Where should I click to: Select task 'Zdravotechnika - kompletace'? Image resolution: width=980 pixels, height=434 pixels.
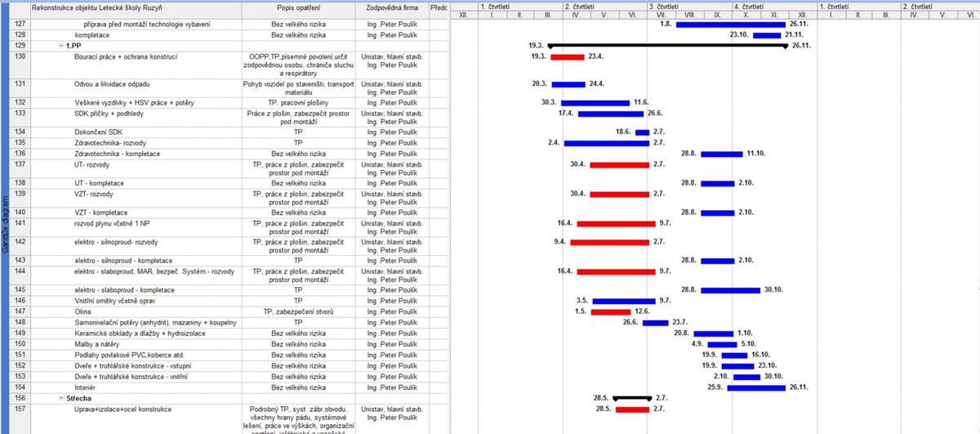[117, 154]
